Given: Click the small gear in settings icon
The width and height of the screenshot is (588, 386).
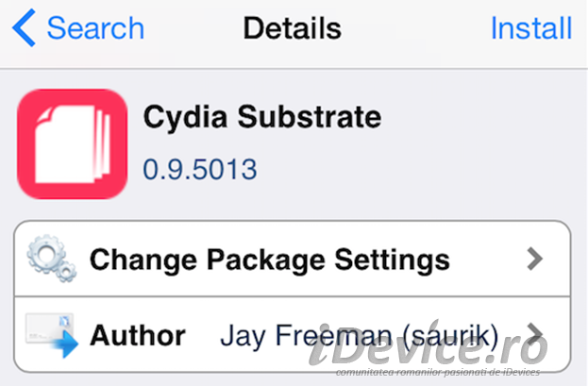Looking at the screenshot, I should click(x=66, y=272).
